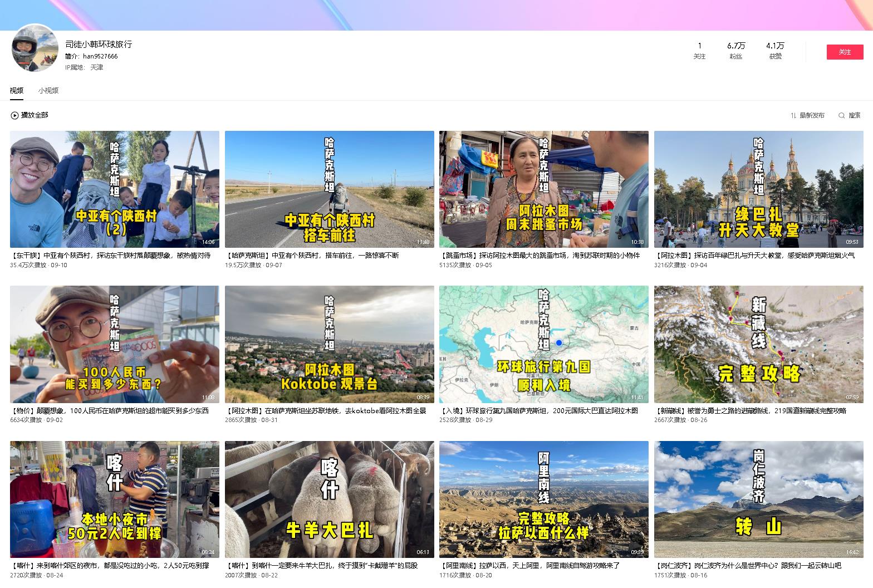This screenshot has height=588, width=873.
Task: Open the 6.7万 粉丝 followers count
Action: pos(735,50)
